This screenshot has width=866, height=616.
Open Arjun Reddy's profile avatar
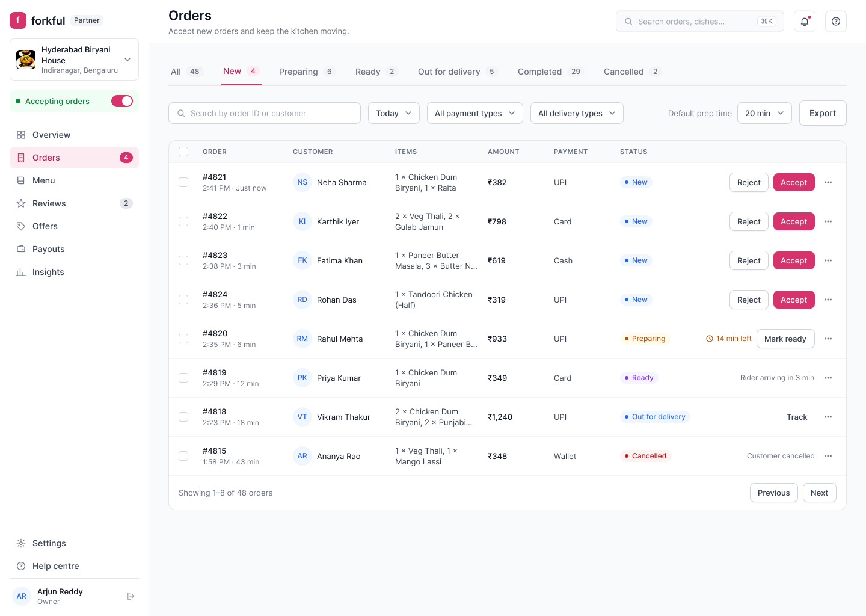[x=22, y=596]
